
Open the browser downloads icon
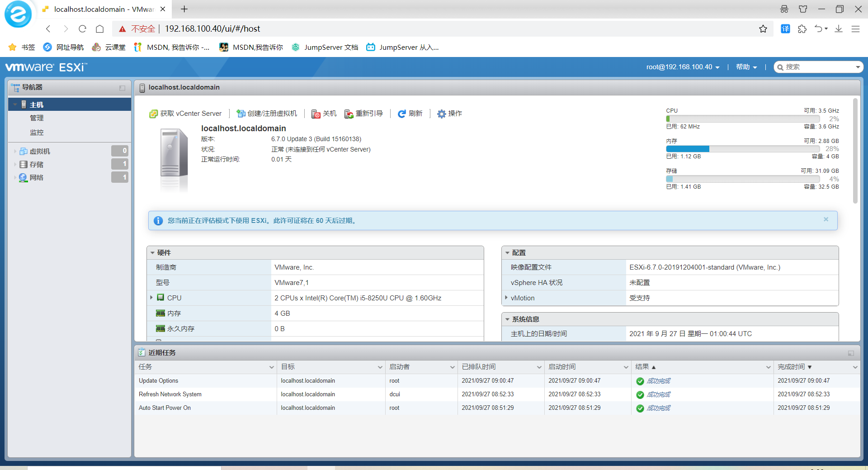pyautogui.click(x=839, y=29)
